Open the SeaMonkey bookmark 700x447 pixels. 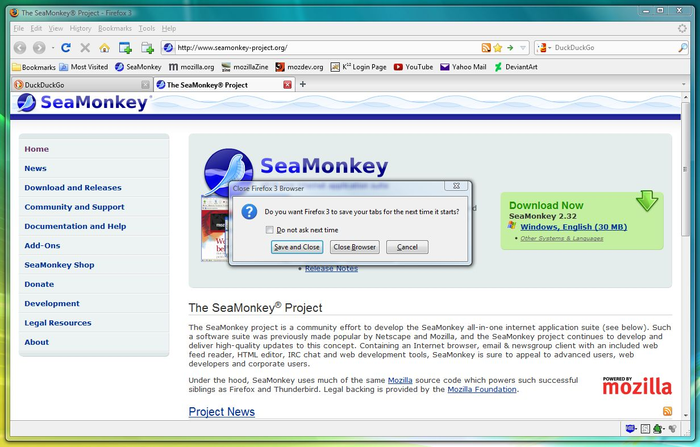click(138, 67)
